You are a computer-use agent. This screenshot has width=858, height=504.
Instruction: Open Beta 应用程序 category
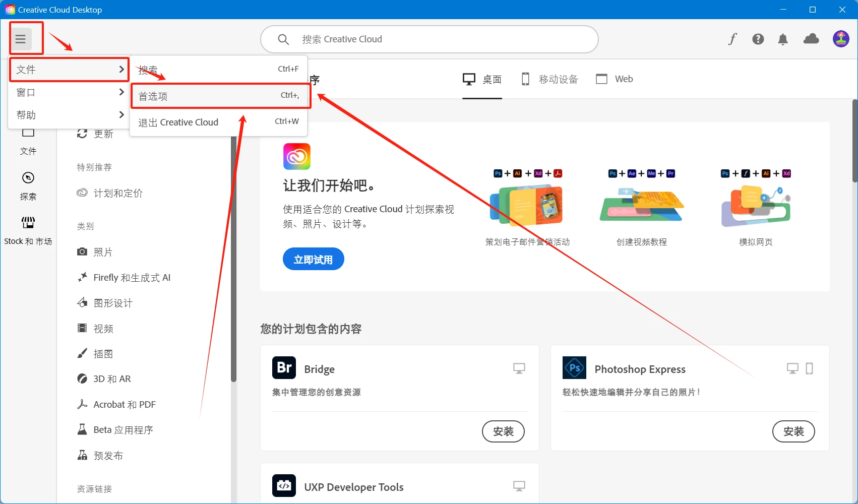coord(124,430)
